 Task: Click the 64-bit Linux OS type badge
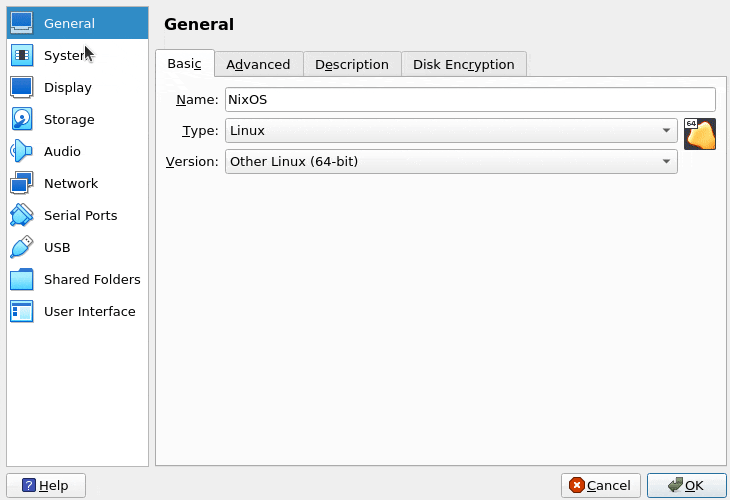[700, 134]
